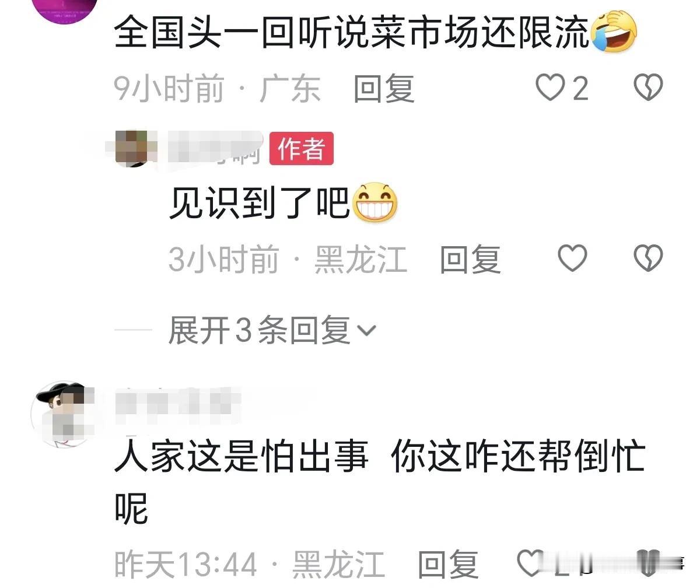Dislike the author's 见识到了吧 reply
Image resolution: width=700 pixels, height=588 pixels.
(648, 258)
